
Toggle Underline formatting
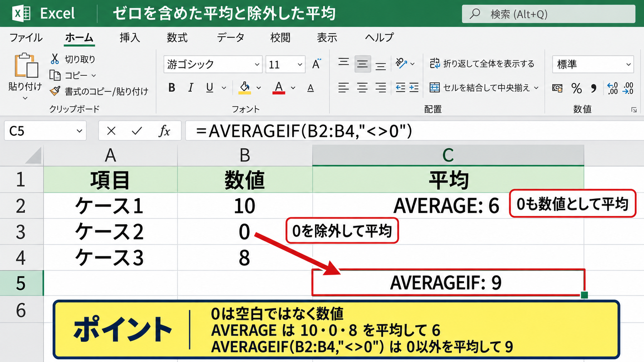coord(210,88)
